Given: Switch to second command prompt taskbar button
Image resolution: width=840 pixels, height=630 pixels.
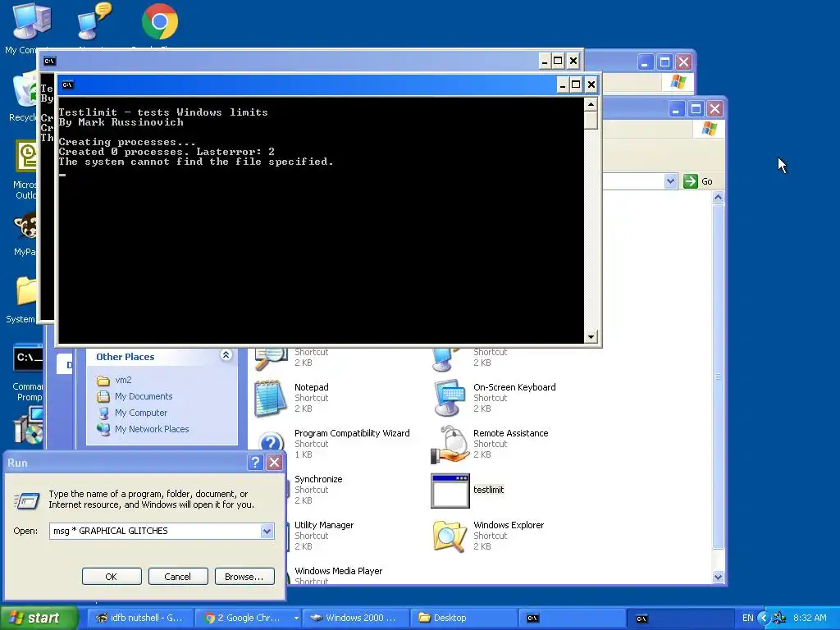Looking at the screenshot, I should (679, 619).
